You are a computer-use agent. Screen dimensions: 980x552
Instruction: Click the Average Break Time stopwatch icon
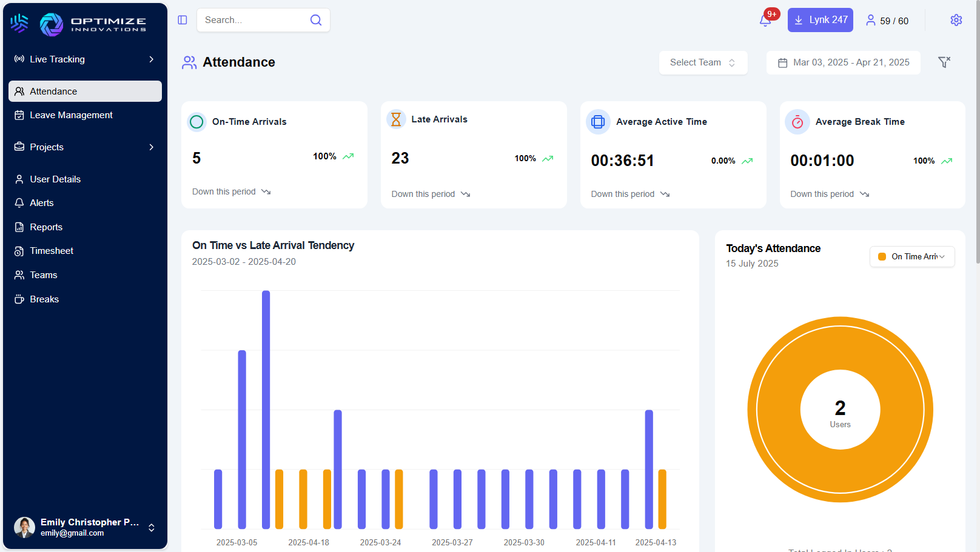coord(797,122)
